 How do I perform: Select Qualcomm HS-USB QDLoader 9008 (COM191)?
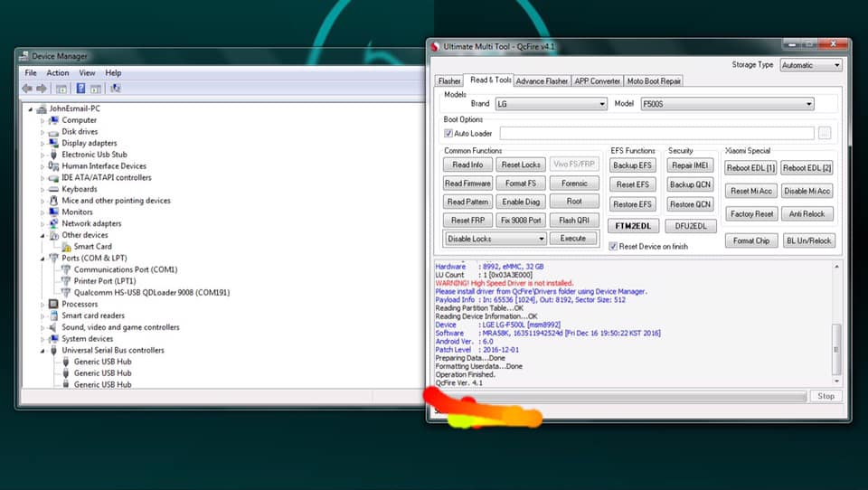152,292
